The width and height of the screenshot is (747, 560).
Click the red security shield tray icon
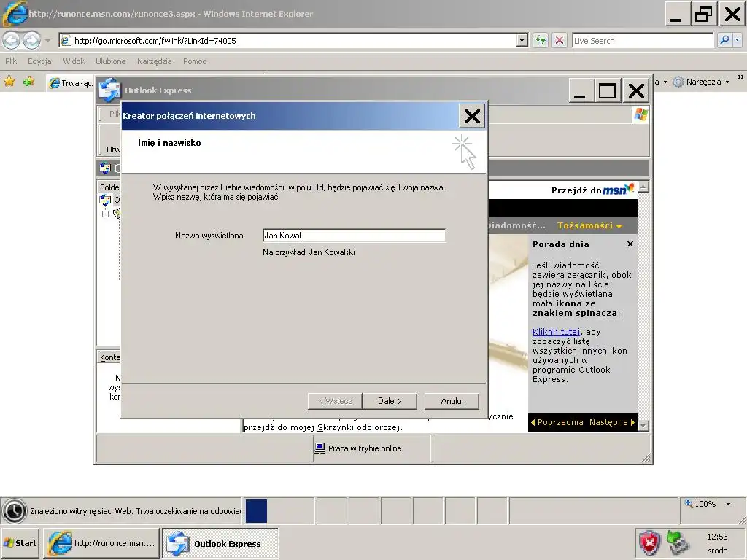coord(650,543)
